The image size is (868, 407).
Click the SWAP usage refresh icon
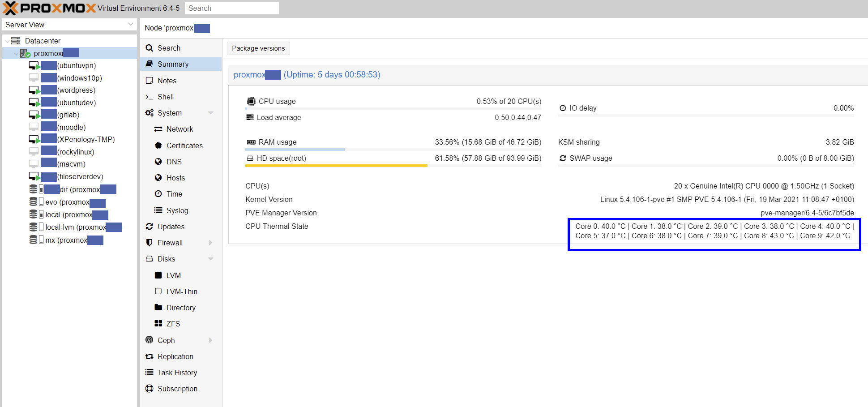pyautogui.click(x=563, y=158)
